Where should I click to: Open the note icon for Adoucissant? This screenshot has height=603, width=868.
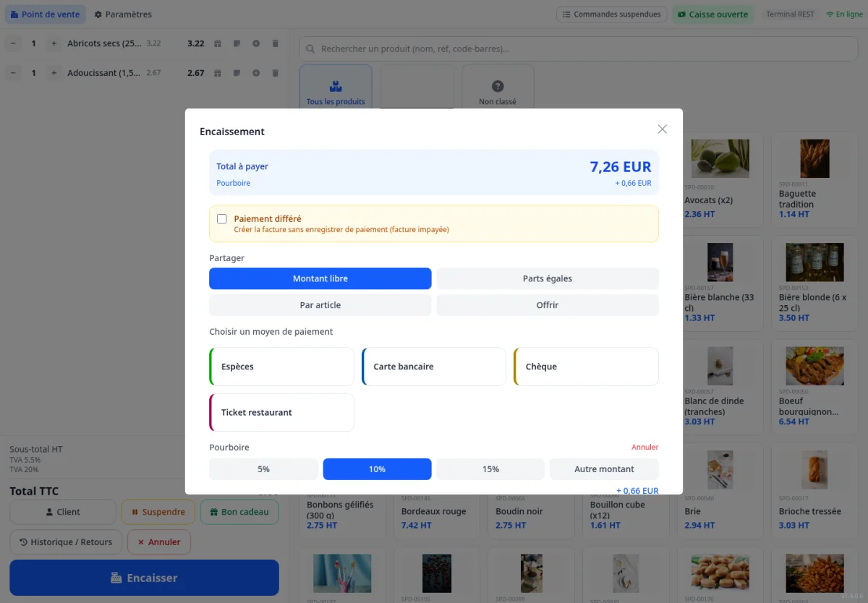pos(237,73)
